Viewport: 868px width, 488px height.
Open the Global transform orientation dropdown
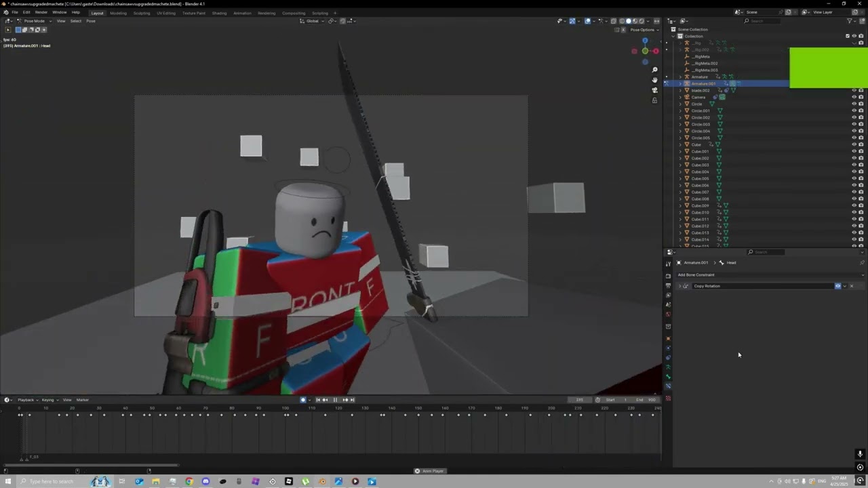click(313, 21)
